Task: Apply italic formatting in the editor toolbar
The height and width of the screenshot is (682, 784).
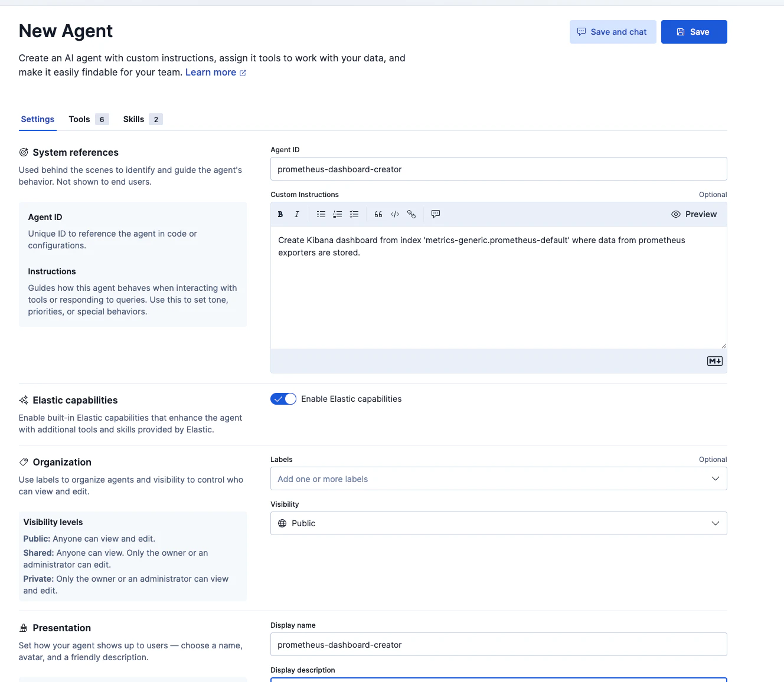Action: pyautogui.click(x=297, y=214)
